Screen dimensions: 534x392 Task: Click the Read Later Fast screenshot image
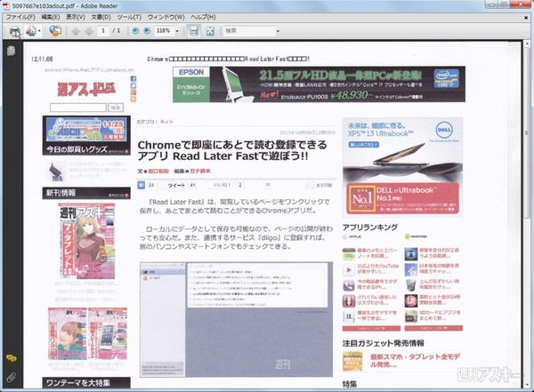(x=236, y=319)
